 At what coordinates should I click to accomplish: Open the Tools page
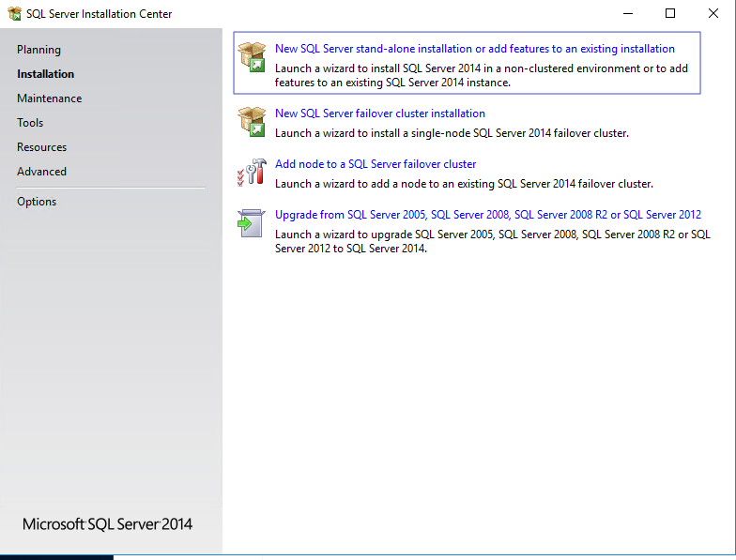click(x=30, y=123)
